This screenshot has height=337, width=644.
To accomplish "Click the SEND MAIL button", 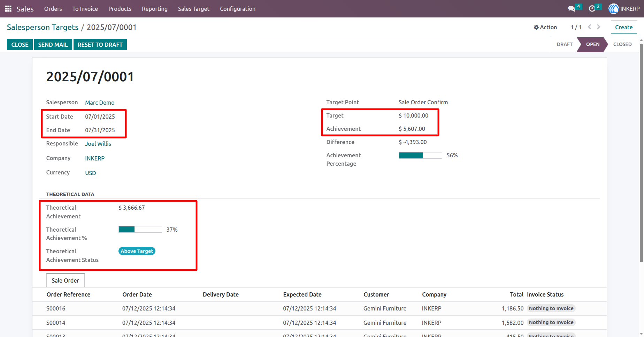I will coord(53,45).
